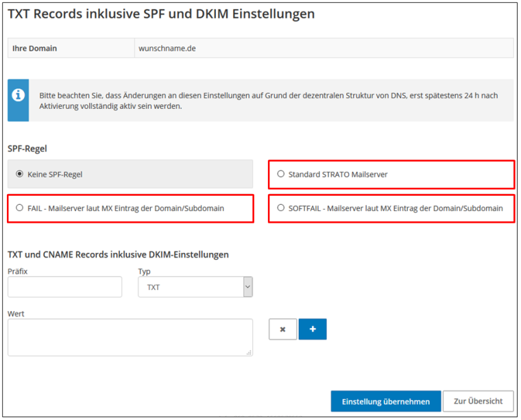Select the Keine SPF-Regel radio button
521x420 pixels.
[x=20, y=174]
